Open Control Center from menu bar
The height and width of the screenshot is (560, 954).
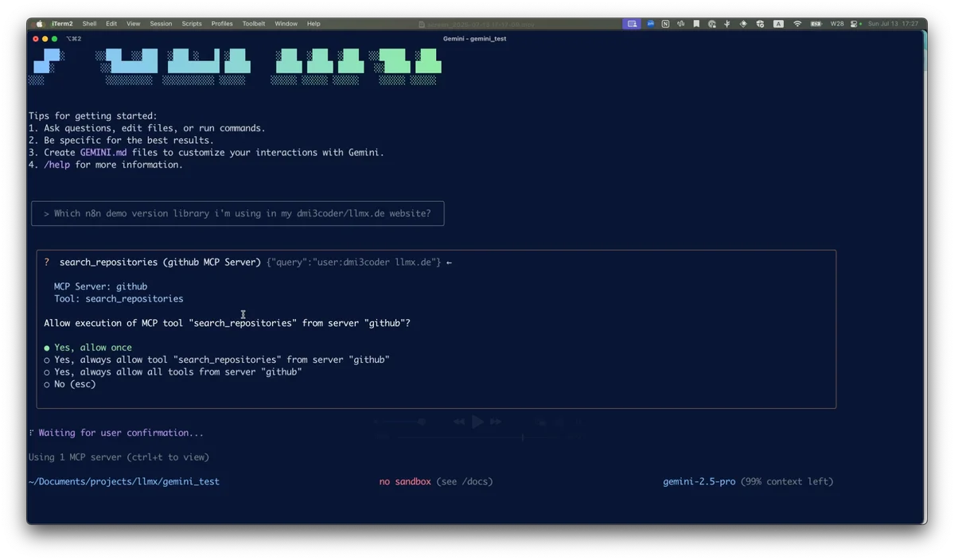[x=855, y=24]
